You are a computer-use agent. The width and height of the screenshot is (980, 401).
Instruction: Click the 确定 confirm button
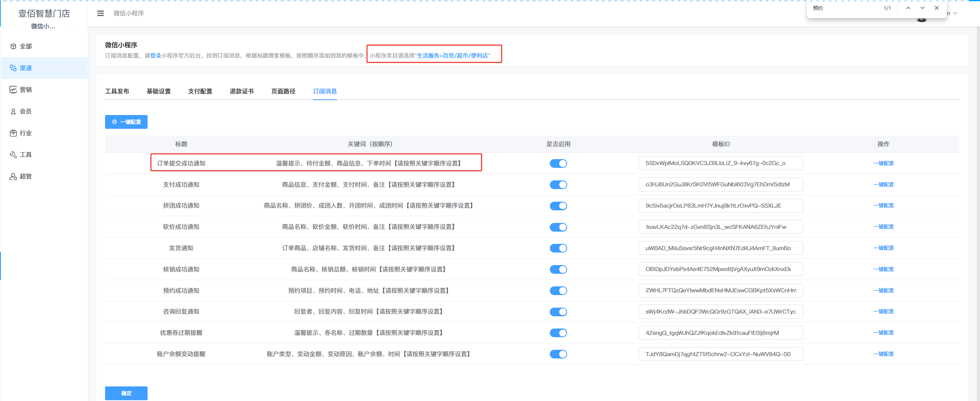(x=126, y=393)
